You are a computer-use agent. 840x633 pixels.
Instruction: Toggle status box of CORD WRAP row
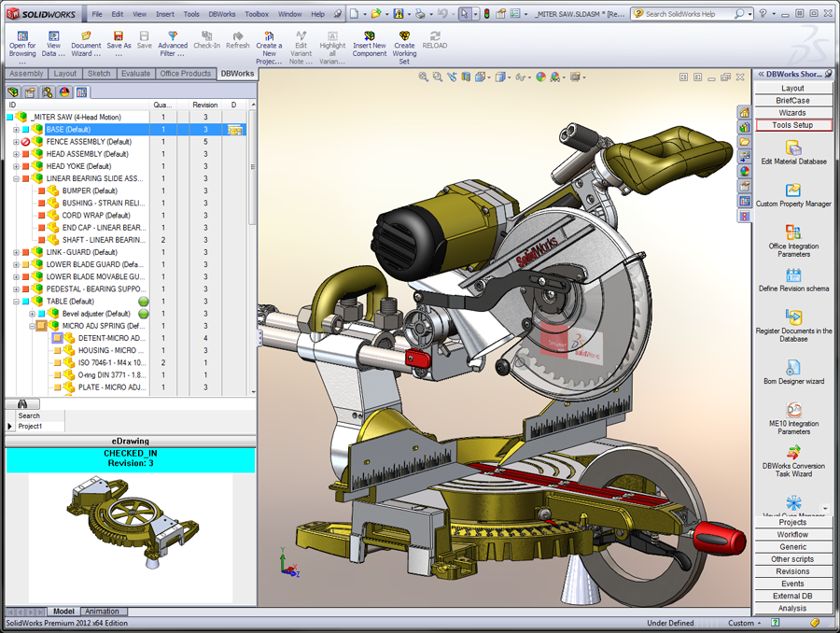click(41, 216)
